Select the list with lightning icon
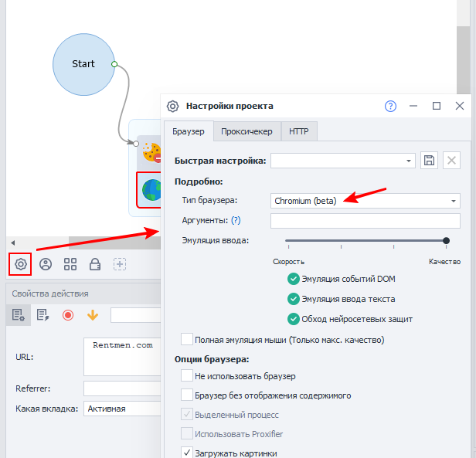The width and height of the screenshot is (476, 458). pos(42,315)
